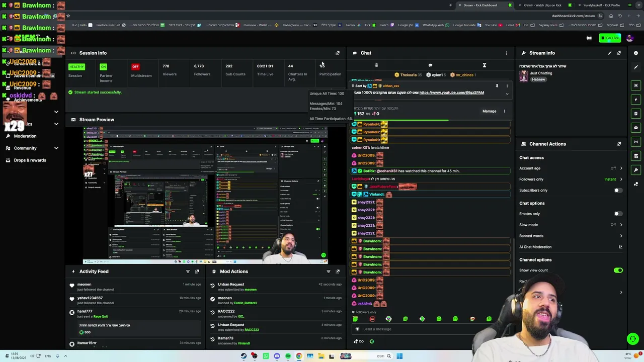Click yahav1234567 in the Activity Feed
The width and height of the screenshot is (644, 362).
(90, 298)
